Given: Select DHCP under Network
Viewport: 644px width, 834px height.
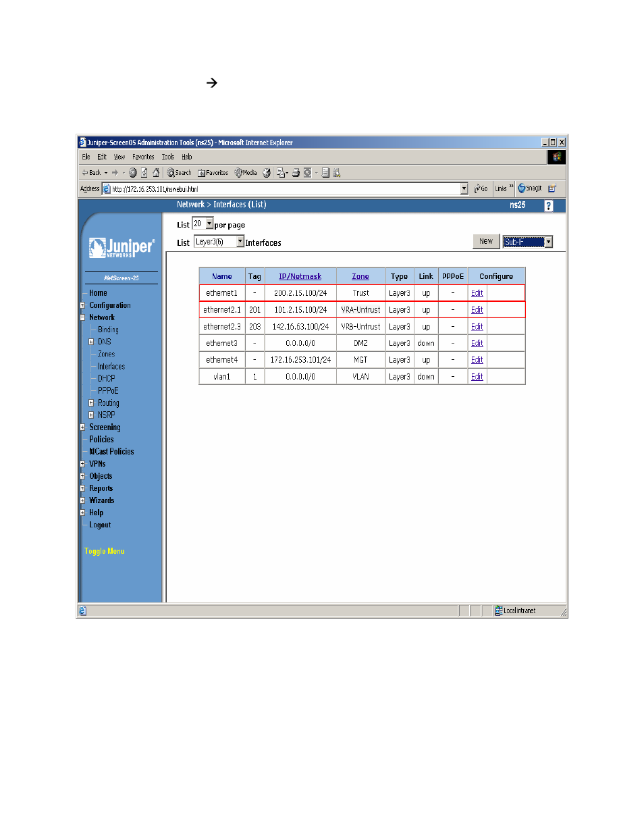Looking at the screenshot, I should tap(106, 378).
